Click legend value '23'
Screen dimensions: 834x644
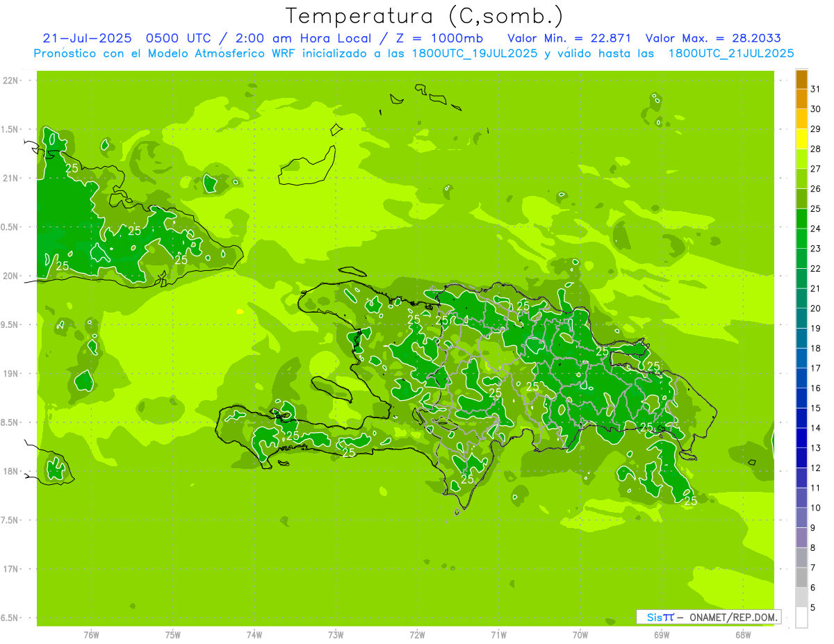(x=815, y=249)
